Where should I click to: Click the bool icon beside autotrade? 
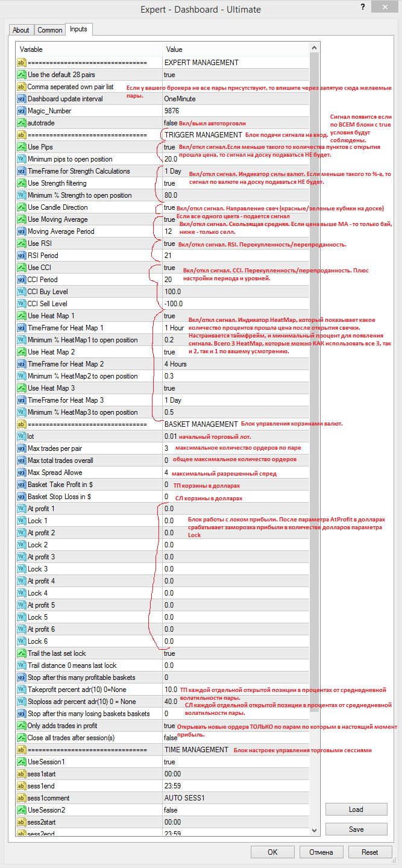(22, 123)
